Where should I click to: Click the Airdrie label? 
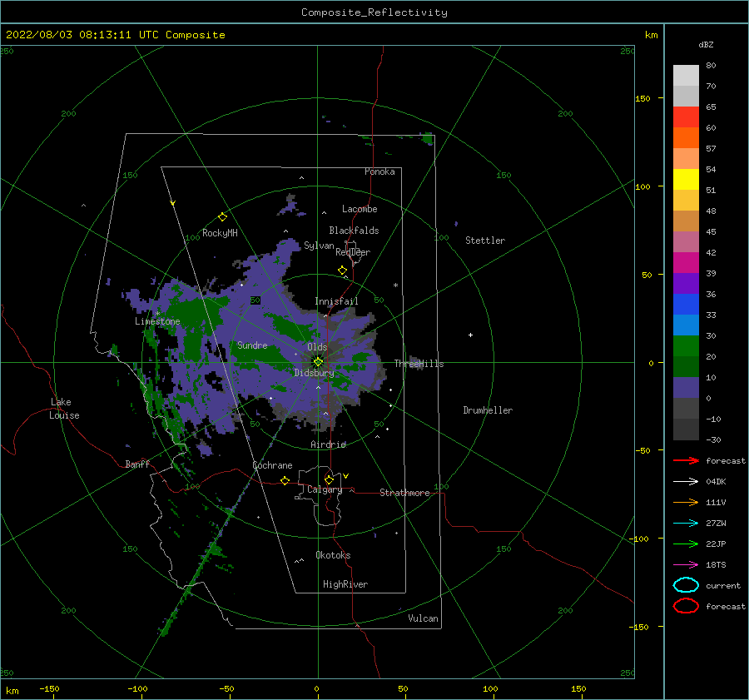pos(328,444)
